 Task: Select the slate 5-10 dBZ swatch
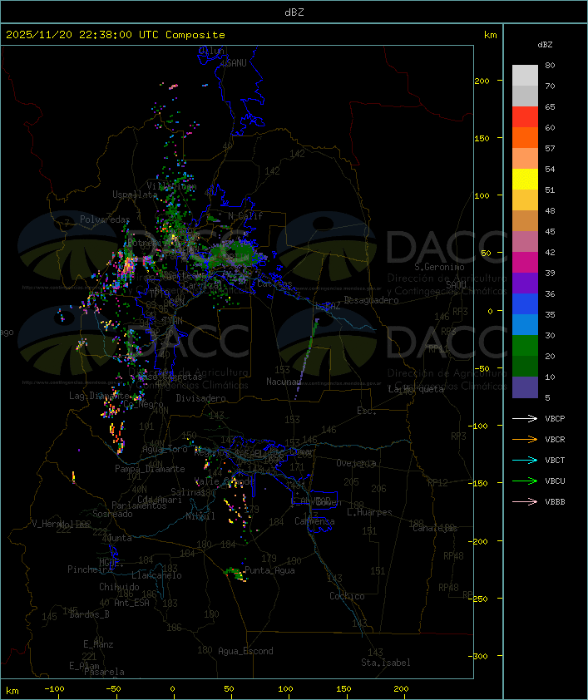tap(525, 387)
